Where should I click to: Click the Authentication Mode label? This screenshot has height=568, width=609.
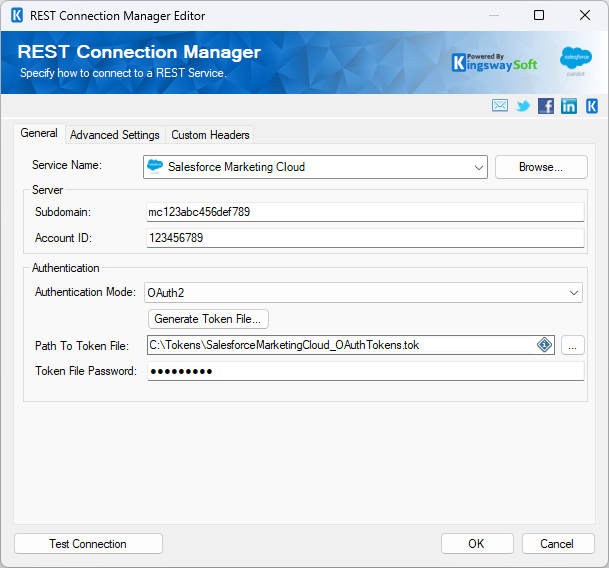pos(85,292)
